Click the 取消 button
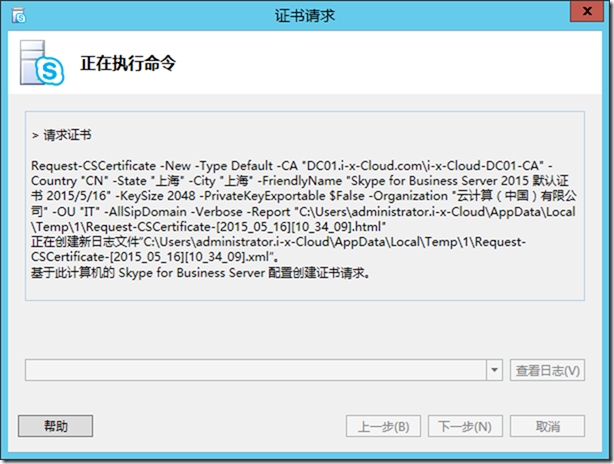 pos(547,426)
